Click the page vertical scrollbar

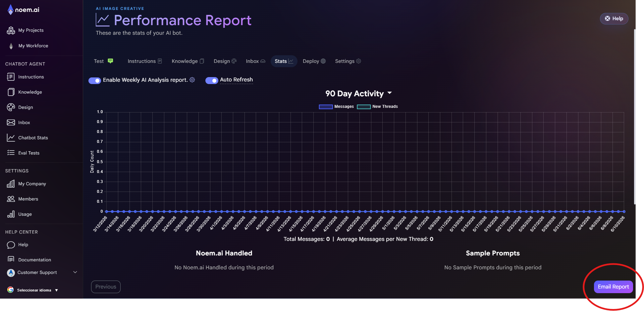pyautogui.click(x=635, y=116)
